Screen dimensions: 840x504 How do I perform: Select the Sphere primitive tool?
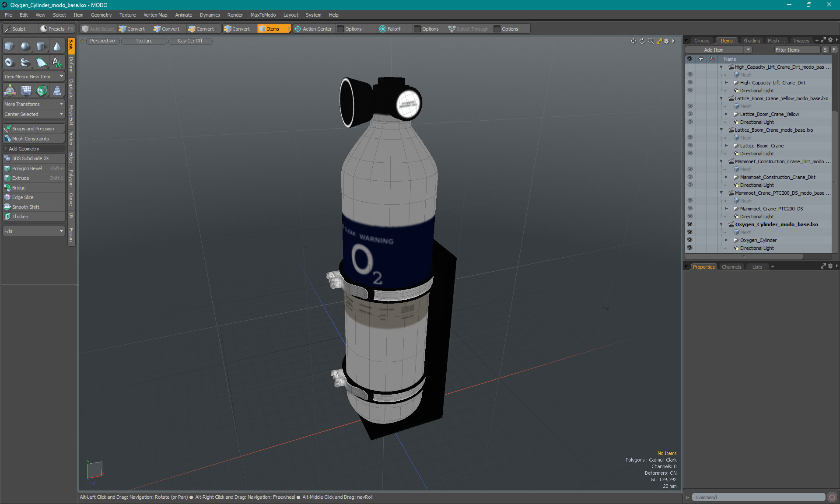pyautogui.click(x=25, y=46)
